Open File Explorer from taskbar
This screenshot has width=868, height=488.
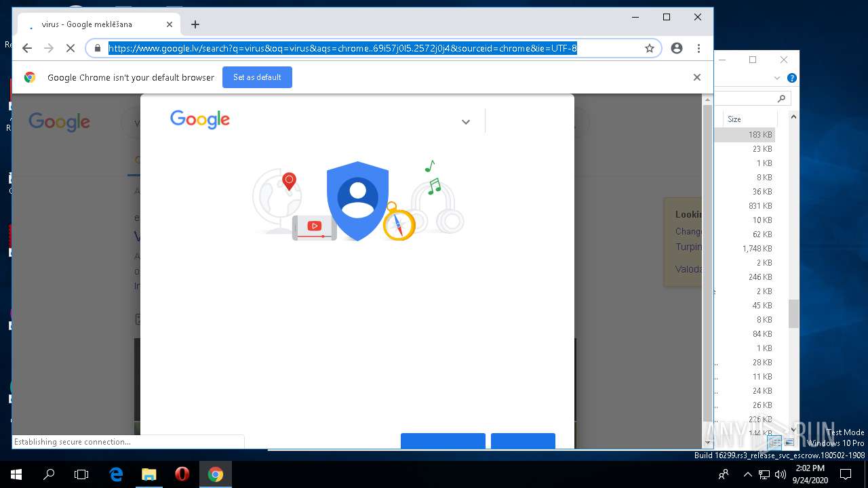pyautogui.click(x=149, y=474)
